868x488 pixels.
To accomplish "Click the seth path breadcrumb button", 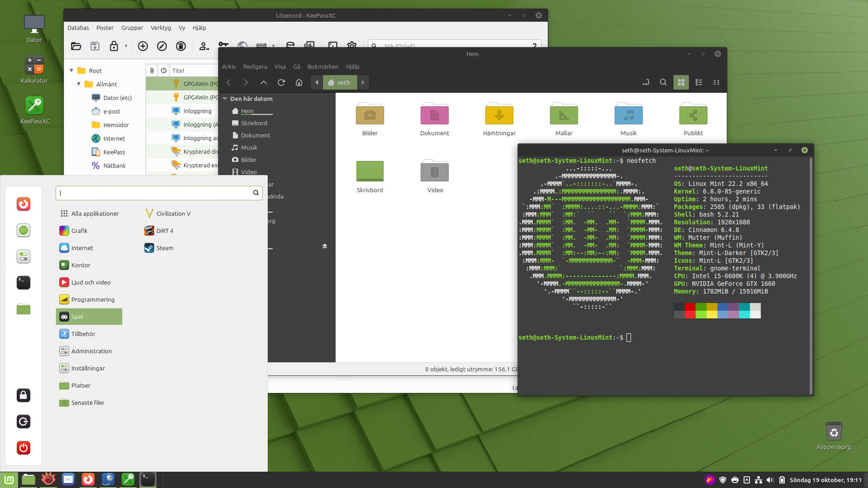I will 339,83.
